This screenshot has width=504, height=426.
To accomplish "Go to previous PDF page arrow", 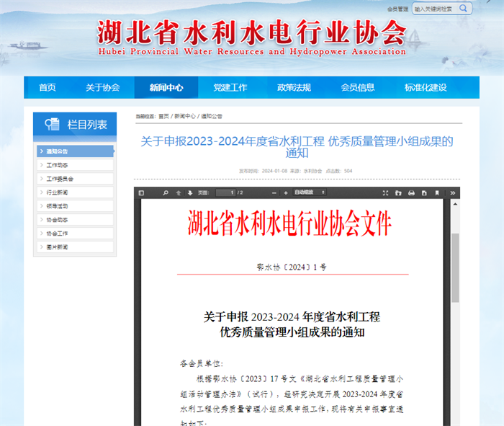I will 179,193.
